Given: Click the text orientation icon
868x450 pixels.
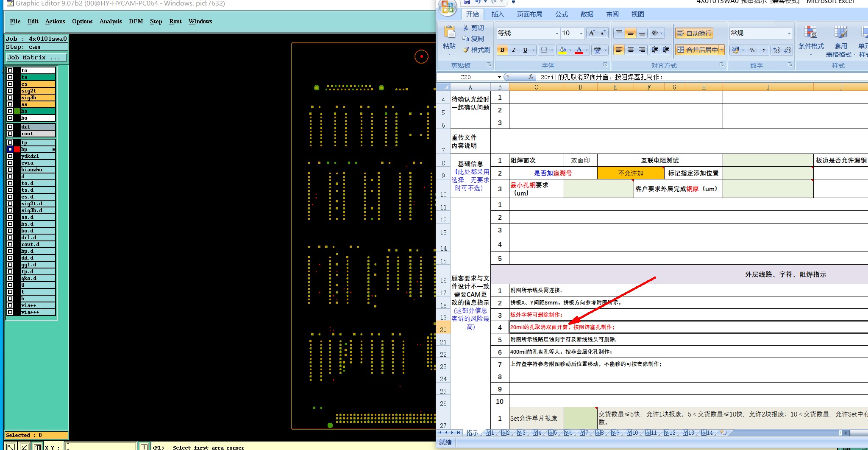Looking at the screenshot, I should (x=655, y=33).
